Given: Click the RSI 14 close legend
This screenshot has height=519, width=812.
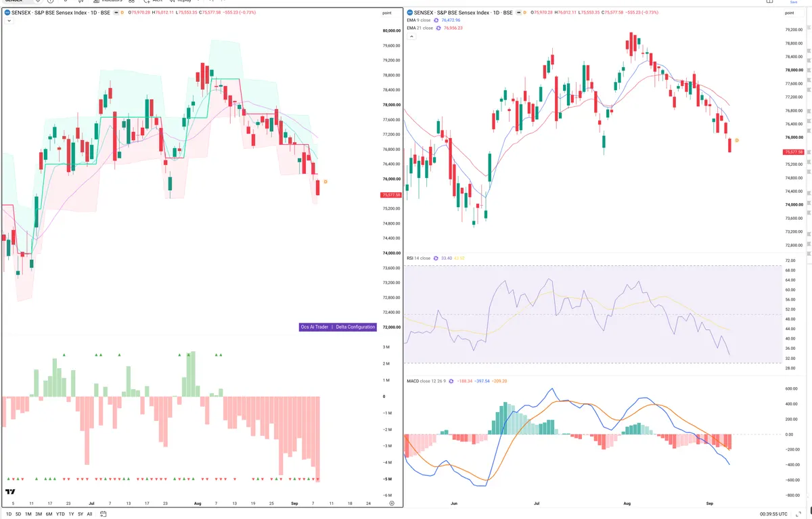Looking at the screenshot, I should pos(419,258).
